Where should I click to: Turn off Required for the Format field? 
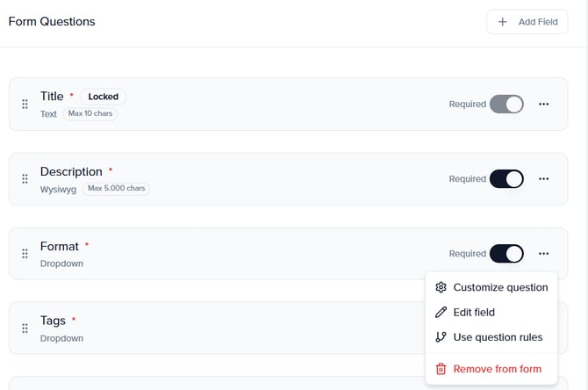tap(506, 254)
